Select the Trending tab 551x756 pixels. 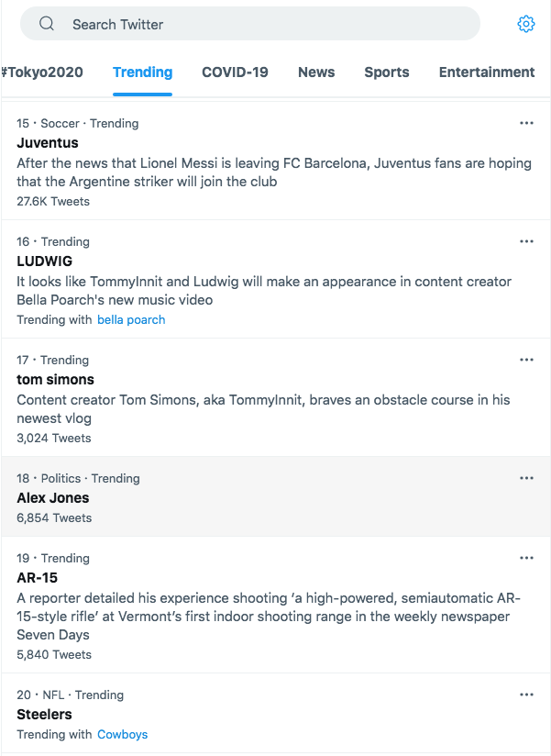pos(142,72)
